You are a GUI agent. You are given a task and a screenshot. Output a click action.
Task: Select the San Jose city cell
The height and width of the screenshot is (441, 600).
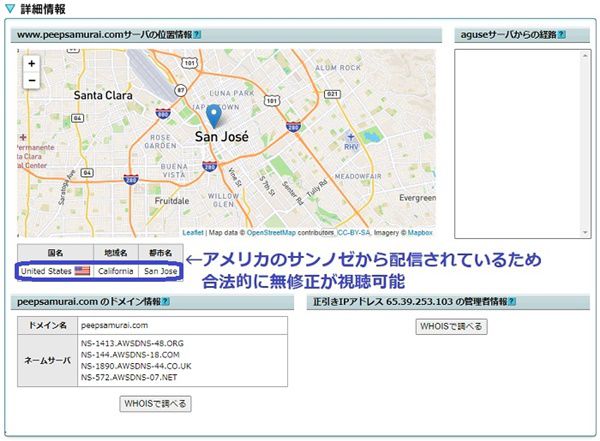[x=161, y=271]
